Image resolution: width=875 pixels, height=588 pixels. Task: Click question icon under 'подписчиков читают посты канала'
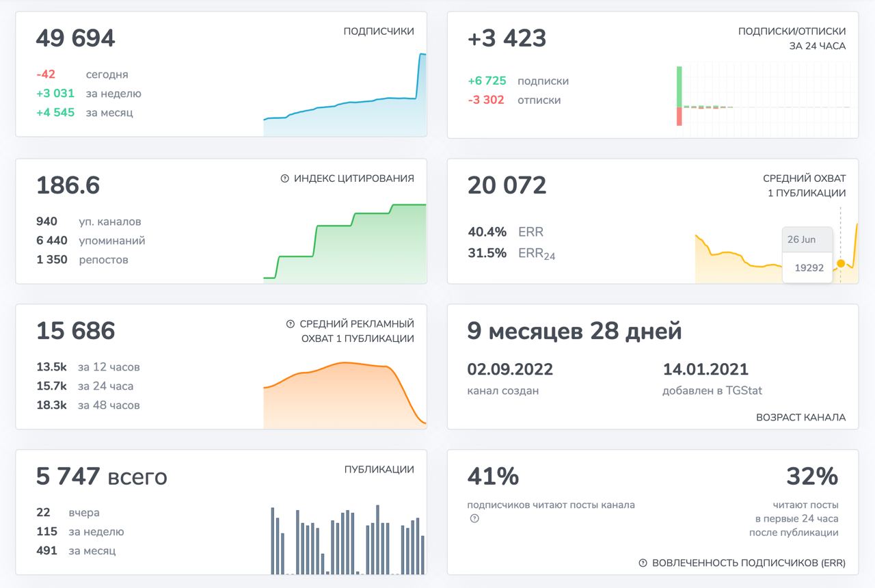click(474, 519)
